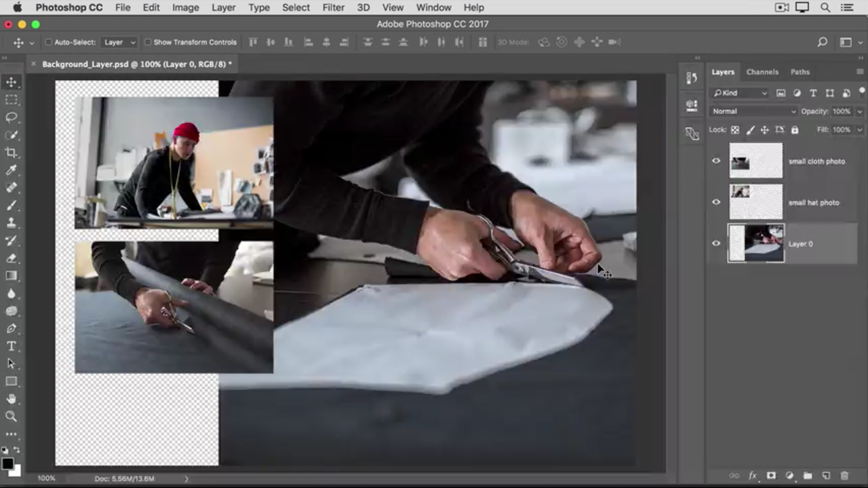Click the Layer 0 layer name
The image size is (868, 488).
pos(800,244)
